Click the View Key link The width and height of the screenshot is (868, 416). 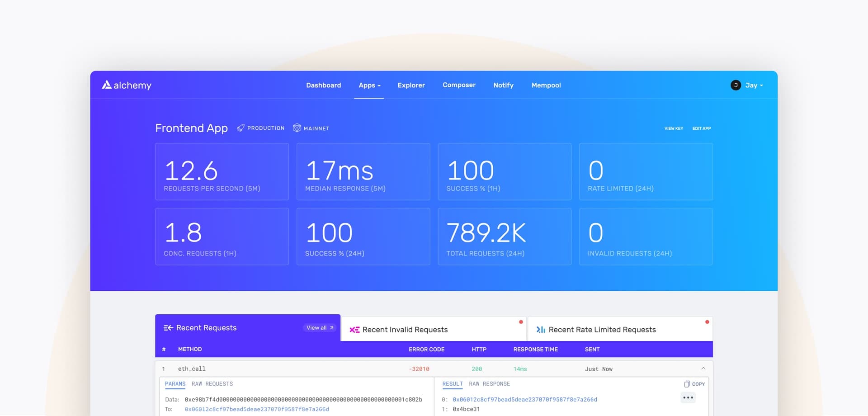click(674, 128)
